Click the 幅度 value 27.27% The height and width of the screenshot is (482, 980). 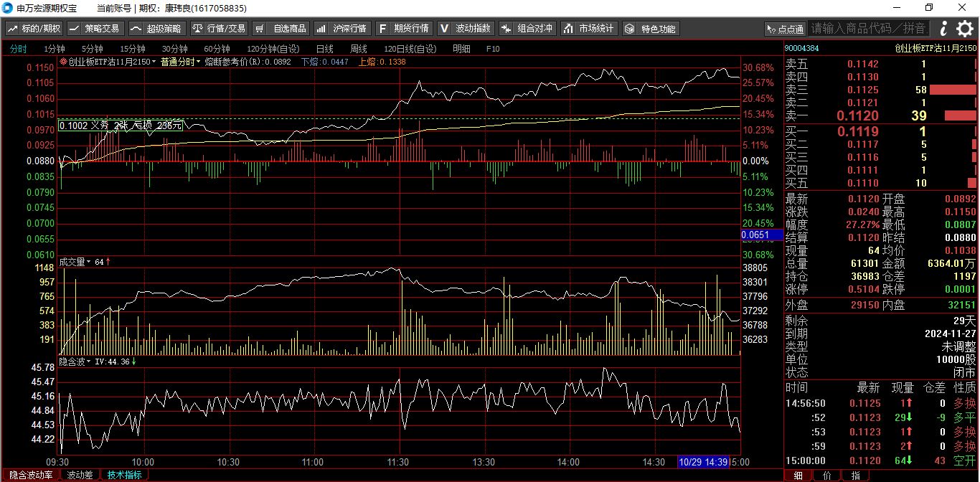tap(863, 225)
